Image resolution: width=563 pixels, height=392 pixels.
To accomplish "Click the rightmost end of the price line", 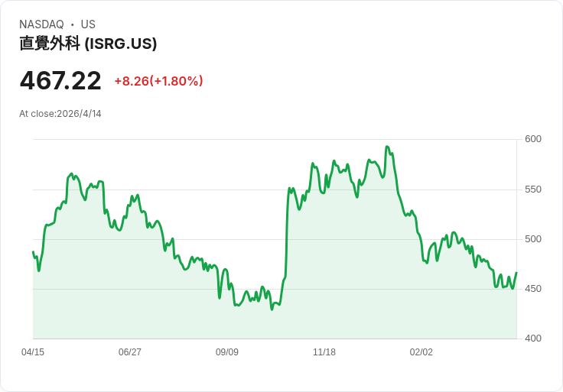I will (516, 273).
